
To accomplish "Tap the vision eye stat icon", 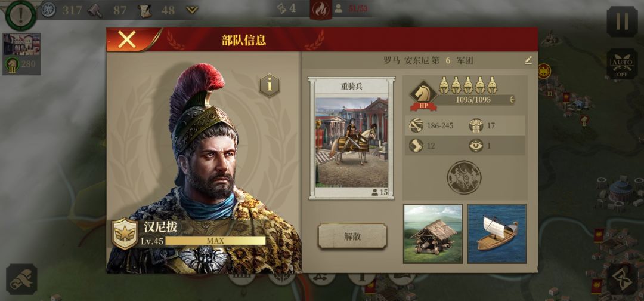I will [476, 146].
